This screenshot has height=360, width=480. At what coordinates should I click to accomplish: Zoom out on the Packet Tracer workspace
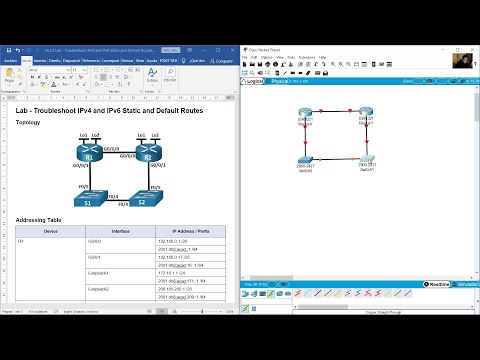point(348,64)
